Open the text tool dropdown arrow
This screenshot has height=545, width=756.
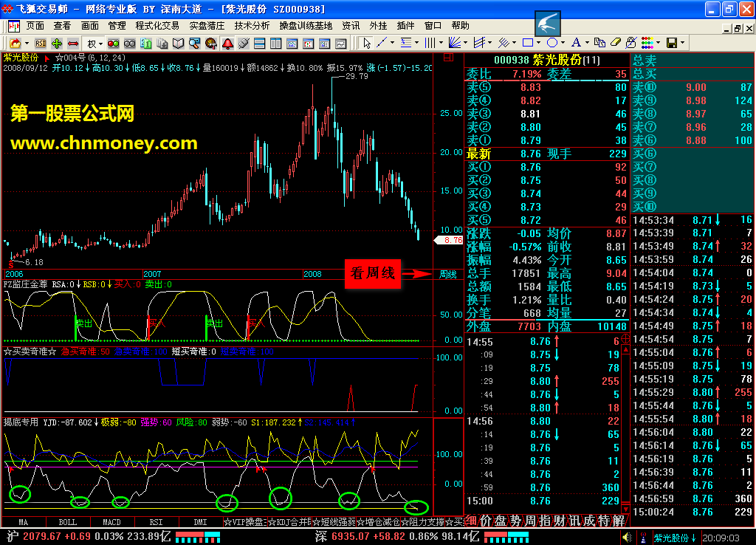(x=587, y=43)
